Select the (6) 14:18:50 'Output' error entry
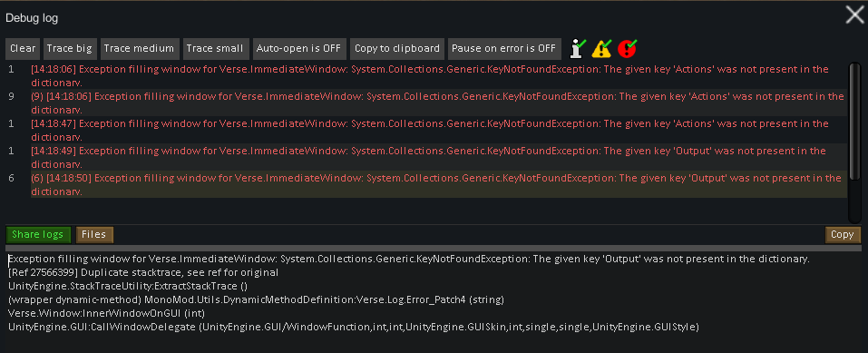868x353 pixels. [x=426, y=184]
